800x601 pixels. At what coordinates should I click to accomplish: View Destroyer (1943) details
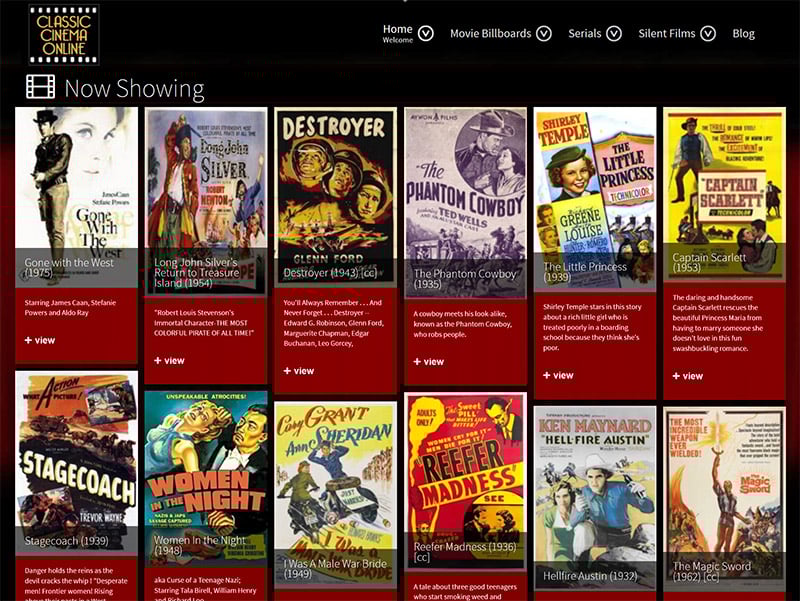[299, 371]
